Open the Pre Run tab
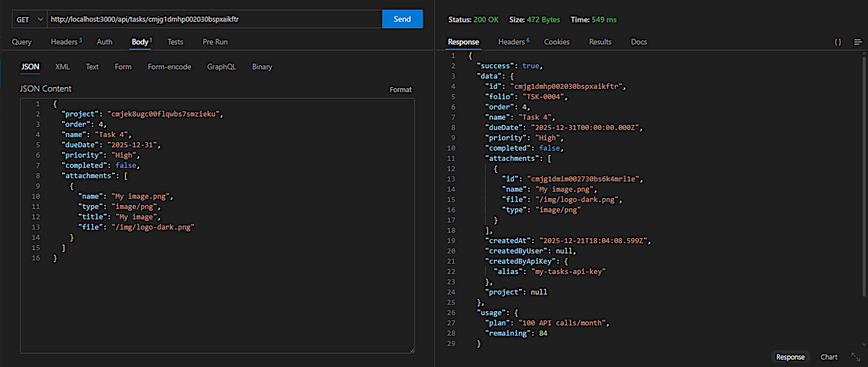The width and height of the screenshot is (868, 367). [215, 42]
